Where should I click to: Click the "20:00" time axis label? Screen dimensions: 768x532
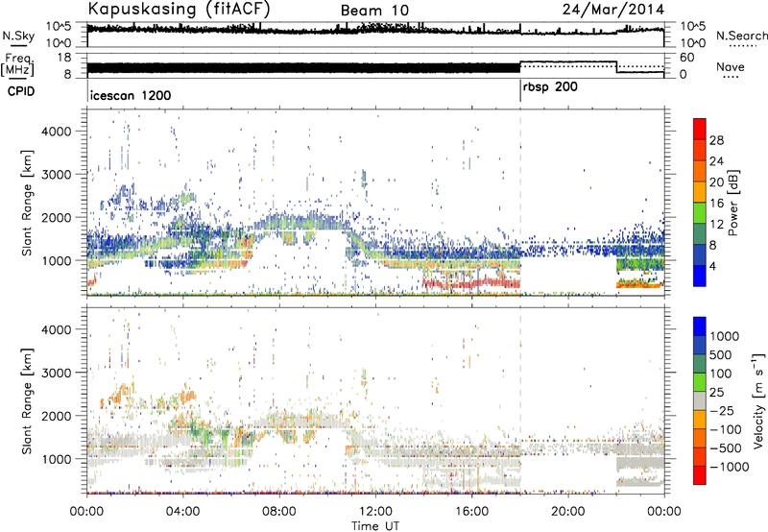click(x=568, y=512)
